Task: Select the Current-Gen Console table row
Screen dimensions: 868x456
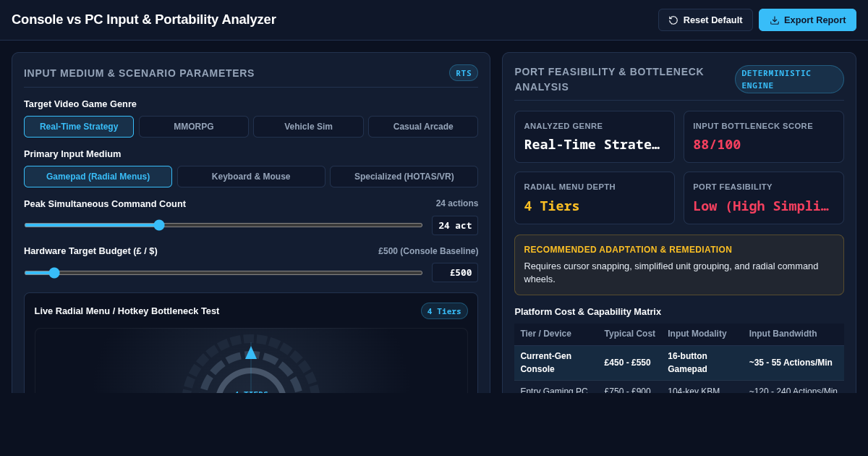Action: pos(679,363)
